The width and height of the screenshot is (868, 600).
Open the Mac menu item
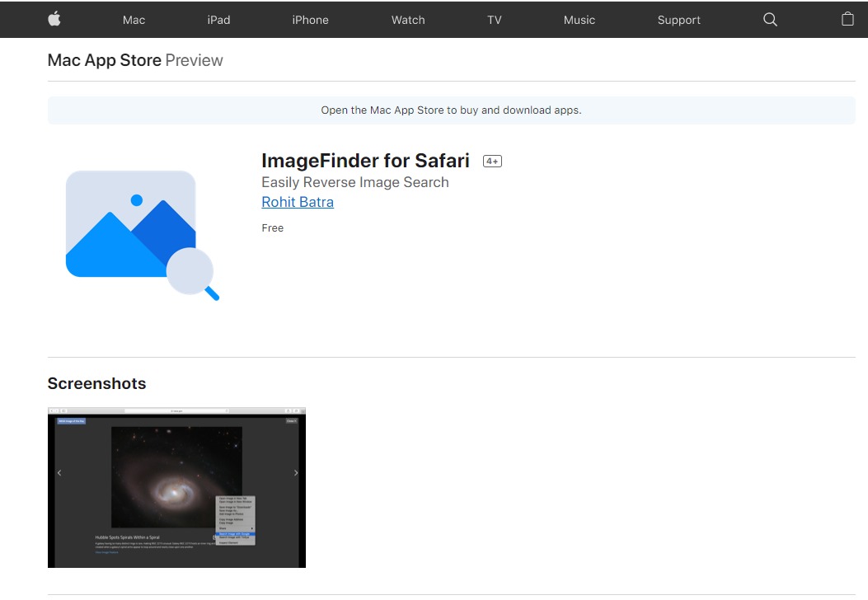click(134, 20)
